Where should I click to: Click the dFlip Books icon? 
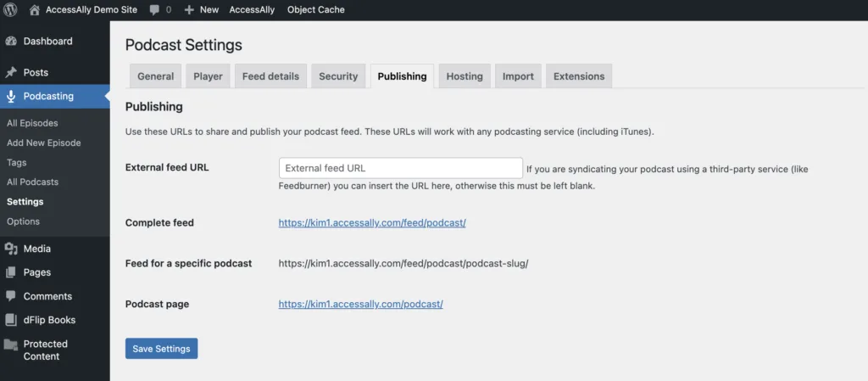tap(10, 320)
